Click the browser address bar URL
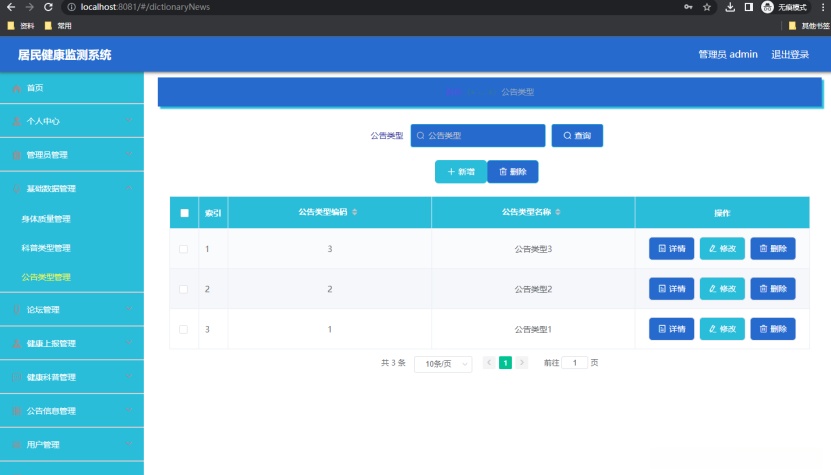The width and height of the screenshot is (831, 475). tap(145, 7)
